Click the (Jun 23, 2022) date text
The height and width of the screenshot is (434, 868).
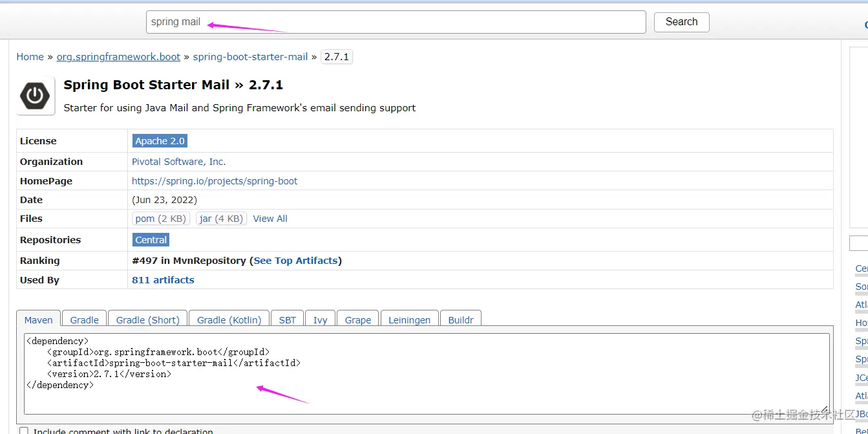click(165, 200)
